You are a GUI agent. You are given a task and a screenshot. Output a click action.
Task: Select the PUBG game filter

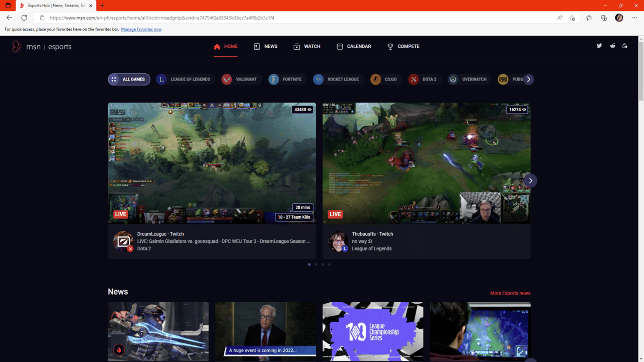(511, 79)
